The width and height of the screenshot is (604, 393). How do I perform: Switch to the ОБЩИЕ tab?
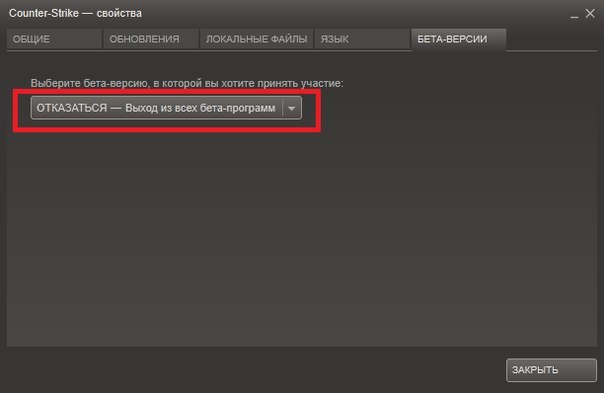click(x=54, y=39)
